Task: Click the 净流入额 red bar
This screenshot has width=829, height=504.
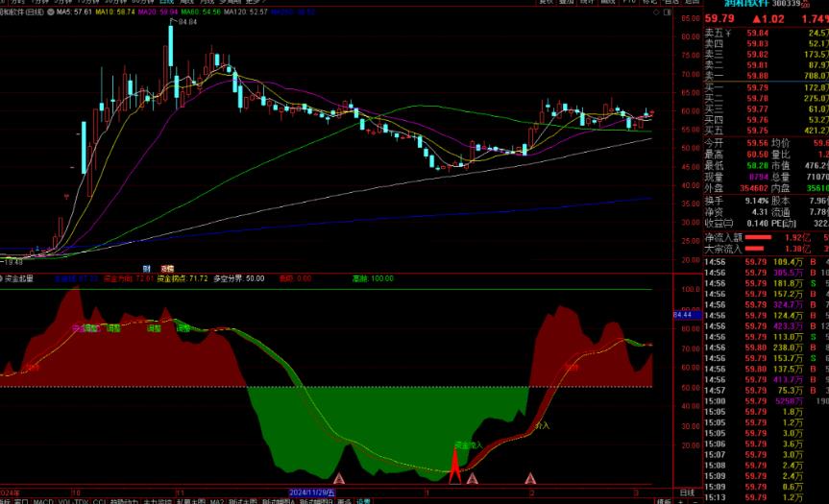Action: coord(758,237)
